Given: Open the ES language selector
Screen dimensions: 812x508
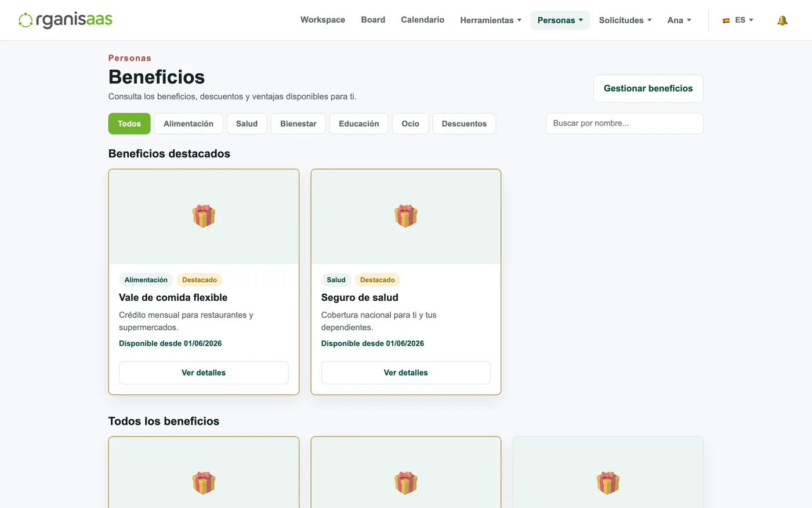Looking at the screenshot, I should click(x=738, y=20).
